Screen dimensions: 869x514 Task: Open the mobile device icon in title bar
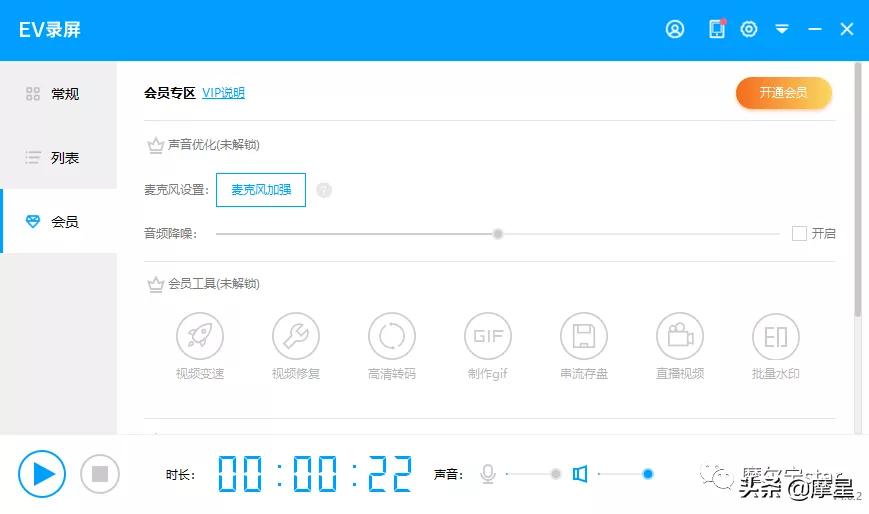coord(717,29)
